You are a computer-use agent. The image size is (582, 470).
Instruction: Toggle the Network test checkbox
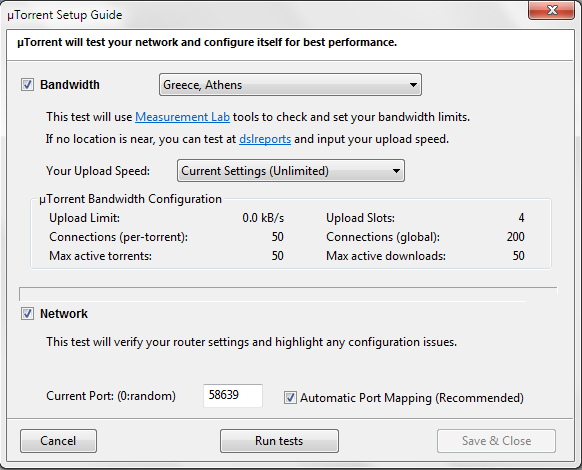(x=27, y=314)
